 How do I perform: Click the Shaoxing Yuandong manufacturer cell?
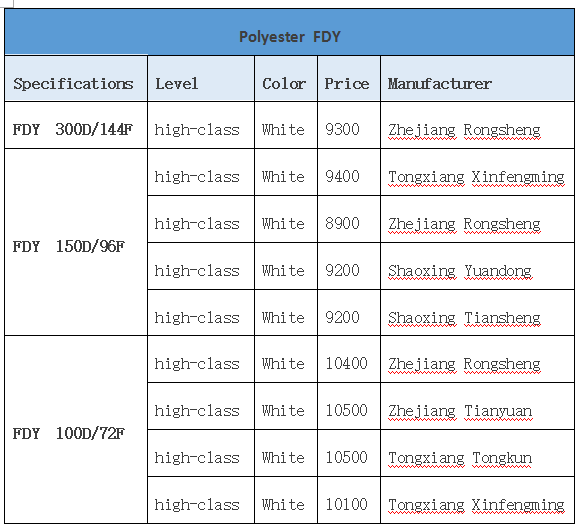point(477,266)
